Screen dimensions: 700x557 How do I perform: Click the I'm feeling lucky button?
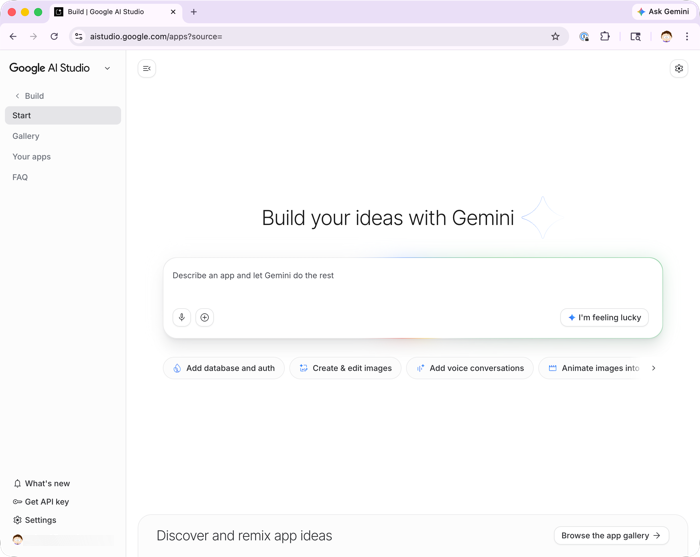(604, 317)
